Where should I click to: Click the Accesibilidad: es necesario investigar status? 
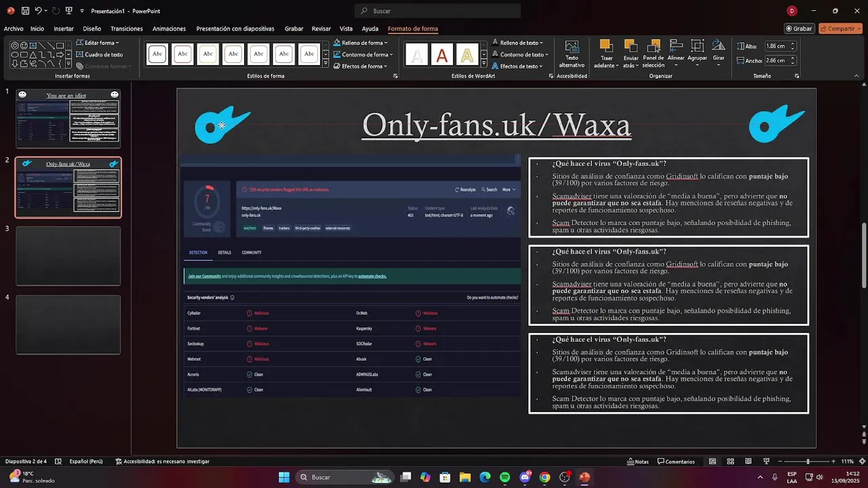click(162, 462)
